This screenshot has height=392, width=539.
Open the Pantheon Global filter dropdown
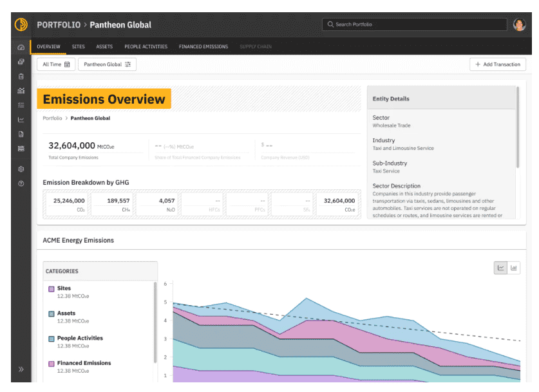pos(107,64)
